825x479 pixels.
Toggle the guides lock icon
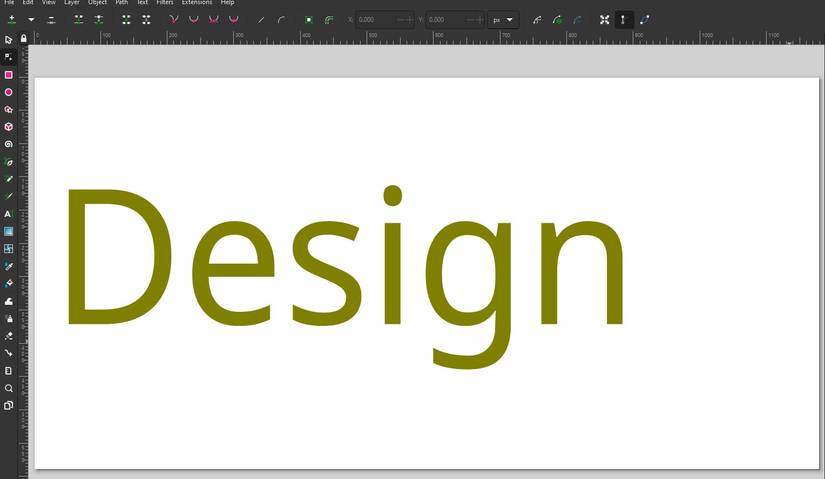pos(24,38)
